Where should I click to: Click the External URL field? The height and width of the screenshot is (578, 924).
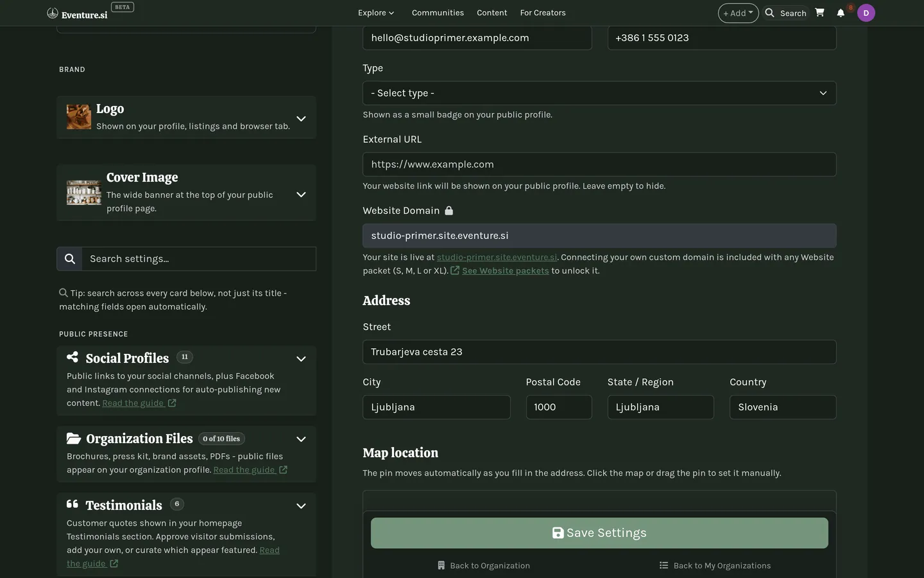pyautogui.click(x=599, y=164)
